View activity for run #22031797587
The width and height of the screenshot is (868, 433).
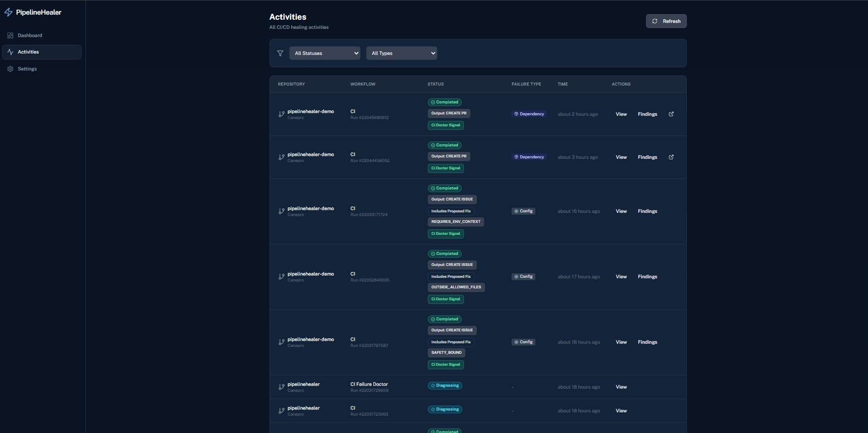click(621, 342)
